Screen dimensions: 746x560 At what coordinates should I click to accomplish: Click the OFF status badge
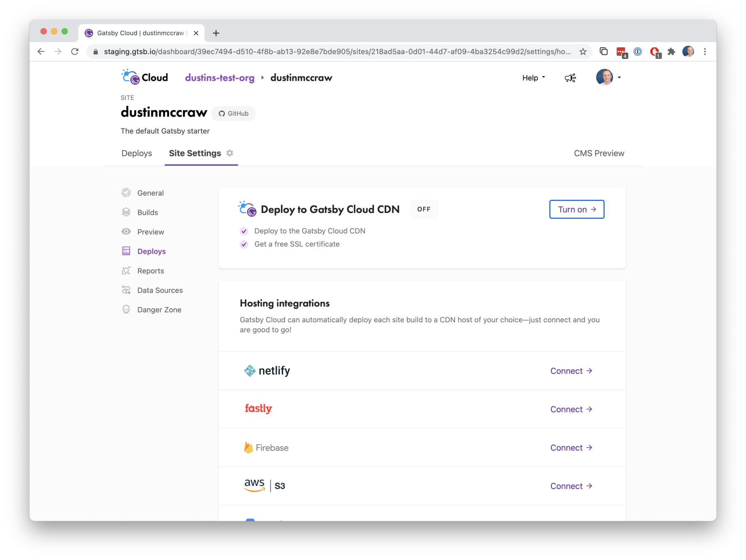click(424, 209)
